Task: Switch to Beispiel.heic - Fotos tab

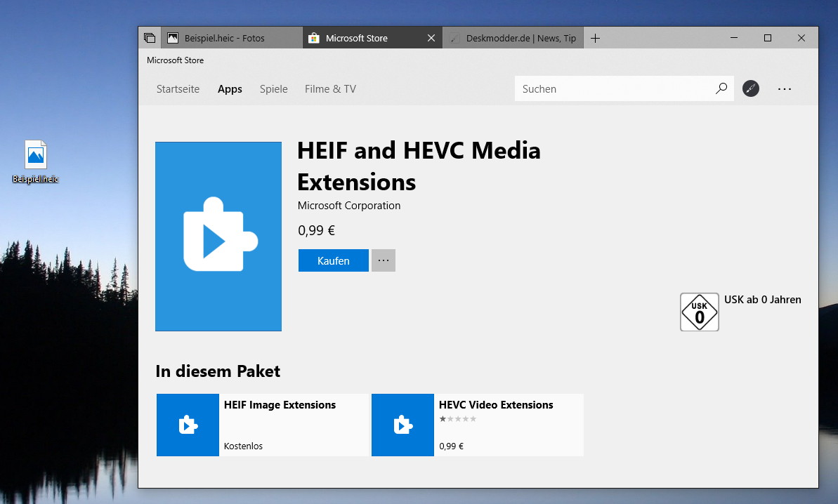Action: tap(231, 38)
